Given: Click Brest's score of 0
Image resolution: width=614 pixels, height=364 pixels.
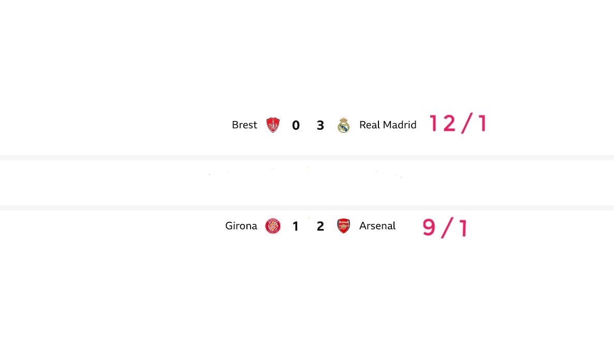Looking at the screenshot, I should [296, 125].
